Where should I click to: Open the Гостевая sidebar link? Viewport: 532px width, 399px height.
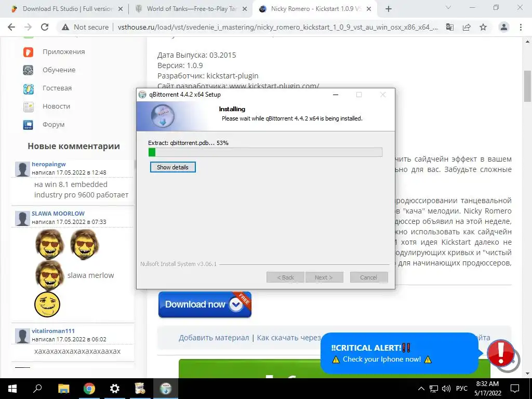[x=57, y=88]
